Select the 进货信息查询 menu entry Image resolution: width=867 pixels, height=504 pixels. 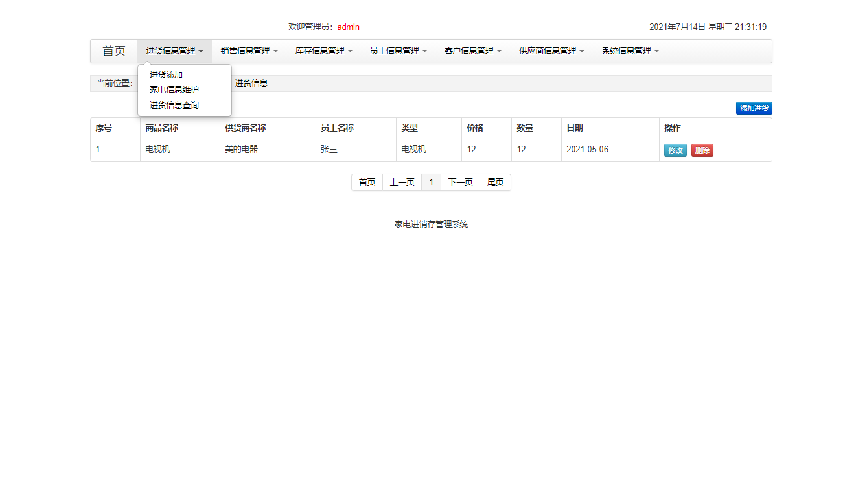(172, 104)
